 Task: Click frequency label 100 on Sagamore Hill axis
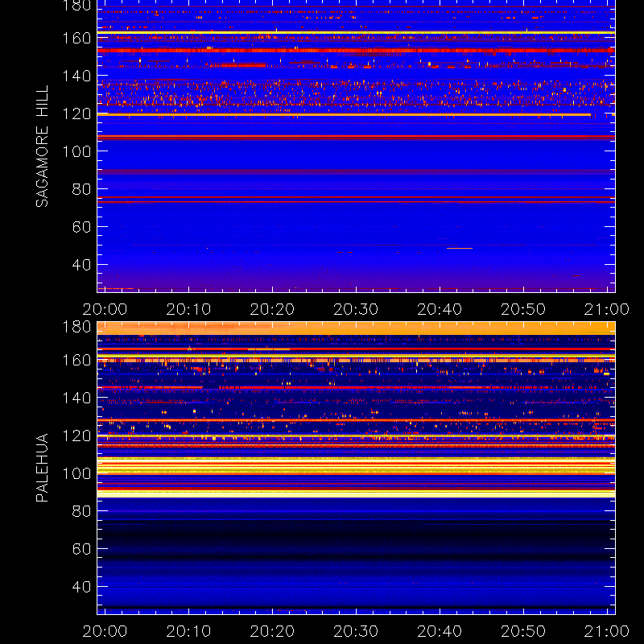pyautogui.click(x=76, y=151)
